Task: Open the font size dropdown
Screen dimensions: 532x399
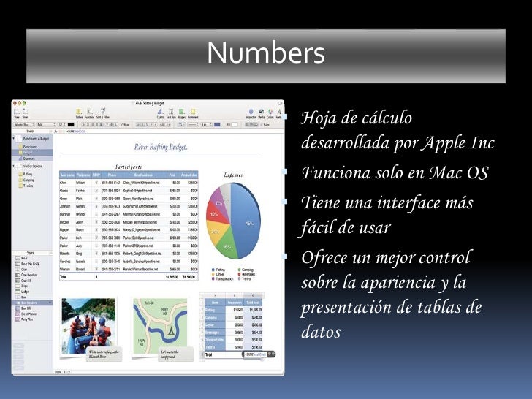Action: tap(61, 124)
